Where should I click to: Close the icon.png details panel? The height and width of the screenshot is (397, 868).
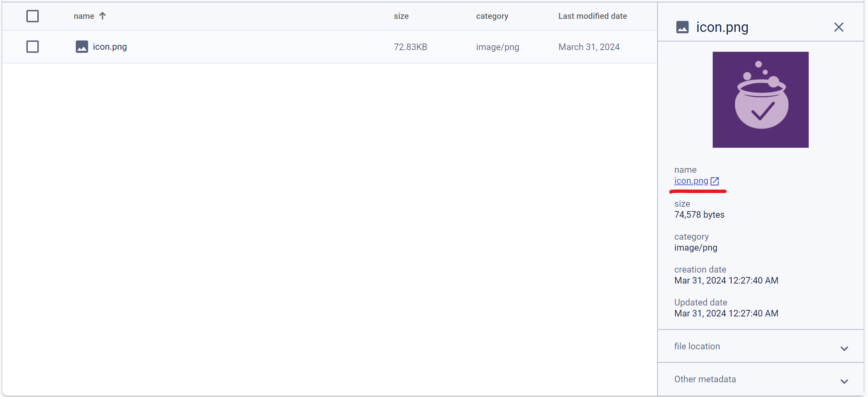839,27
